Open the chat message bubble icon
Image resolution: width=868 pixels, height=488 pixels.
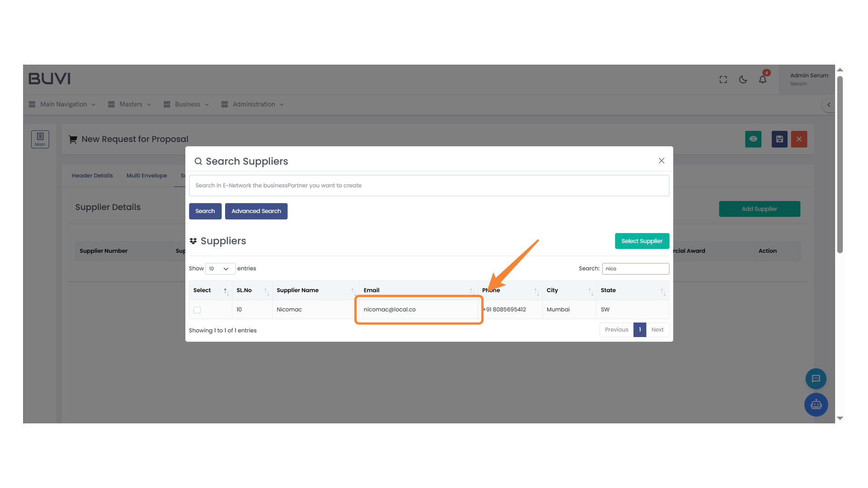pos(816,379)
